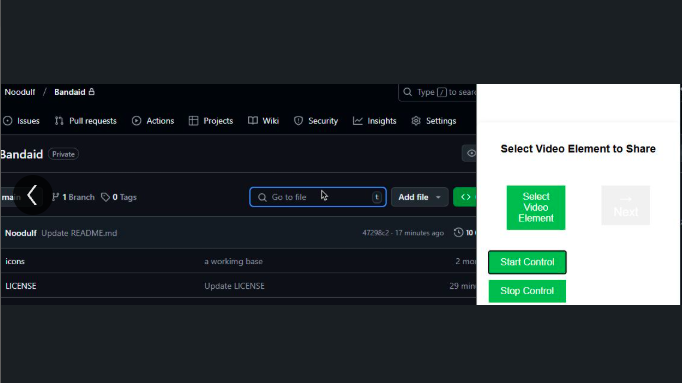This screenshot has width=682, height=383.
Task: Open the 0 Tags link
Action: (119, 197)
